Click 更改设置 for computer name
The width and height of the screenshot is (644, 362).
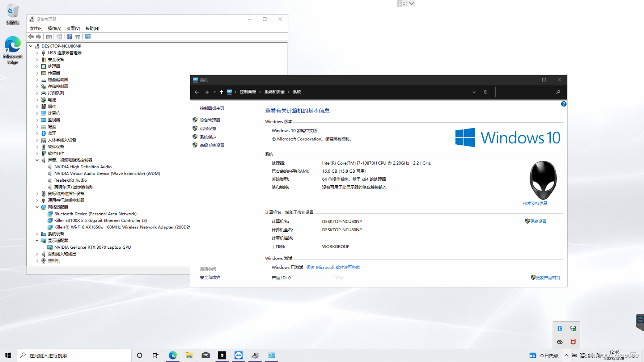(539, 221)
